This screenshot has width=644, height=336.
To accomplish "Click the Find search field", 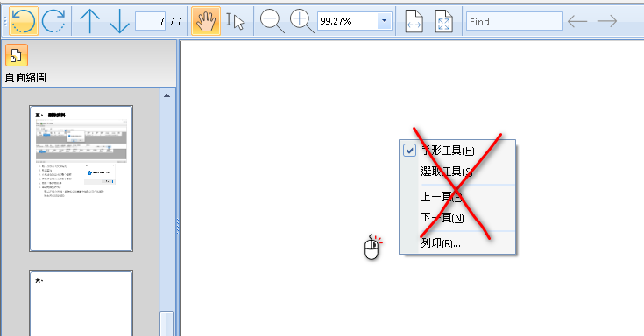I will click(x=513, y=21).
